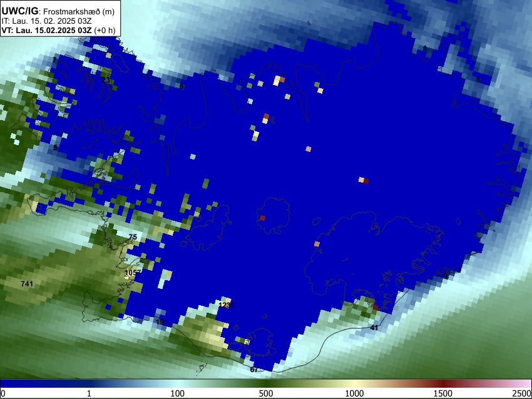The image size is (532, 399).
Task: Click the 23 value on the map
Action: (x=106, y=80)
